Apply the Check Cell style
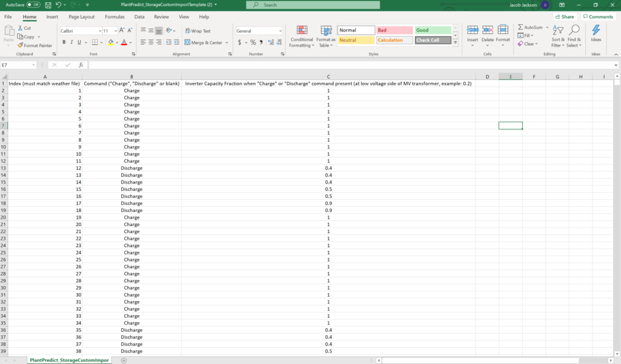Image resolution: width=621 pixels, height=364 pixels. (x=433, y=40)
